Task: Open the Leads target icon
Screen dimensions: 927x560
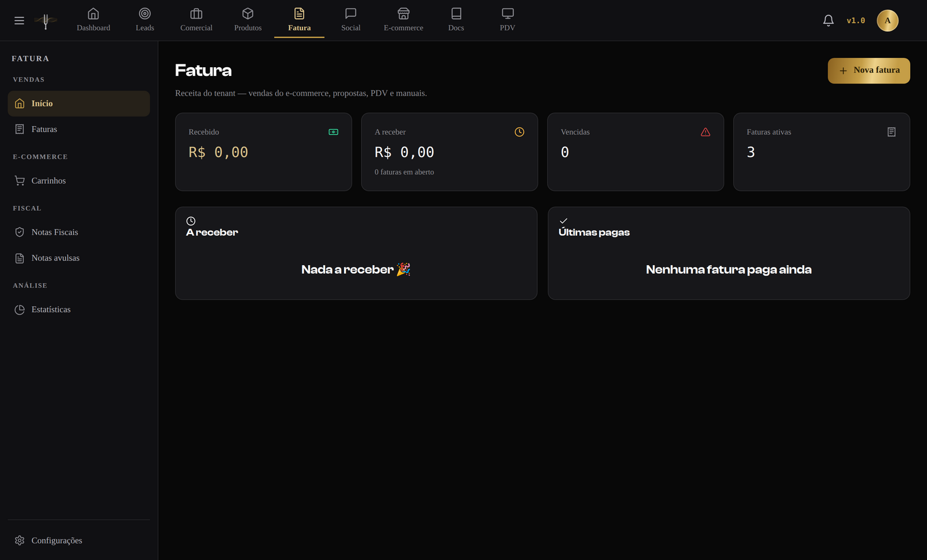Action: coord(145,13)
